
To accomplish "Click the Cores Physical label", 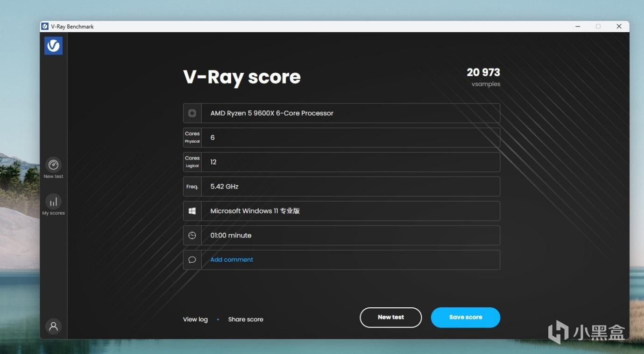I will point(192,138).
